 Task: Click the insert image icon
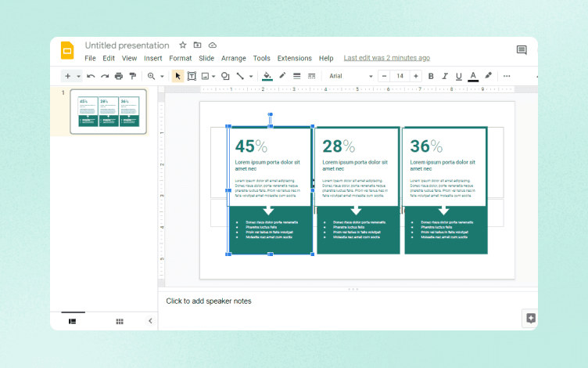pos(205,76)
